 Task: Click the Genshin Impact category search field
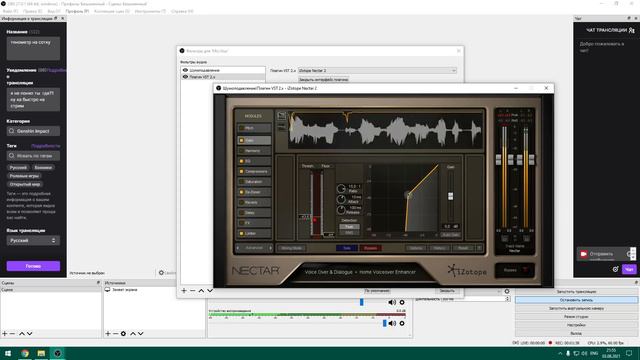[33, 131]
